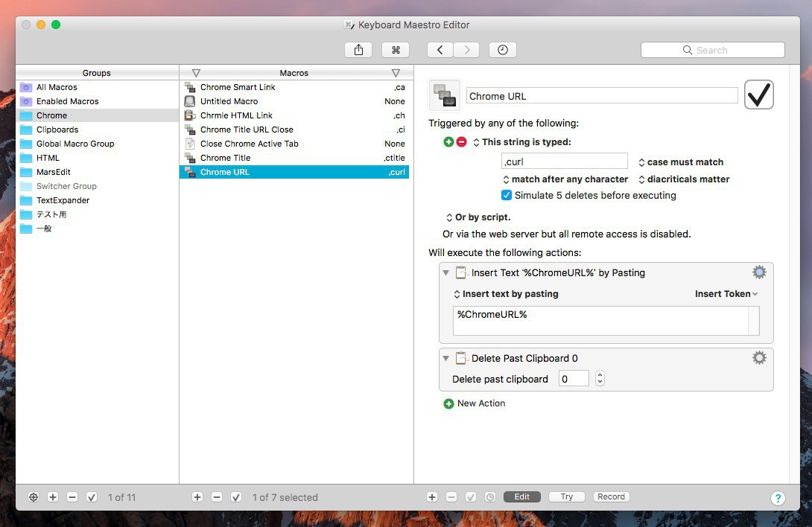Click the green add trigger plus icon
The height and width of the screenshot is (527, 812).
[x=448, y=141]
